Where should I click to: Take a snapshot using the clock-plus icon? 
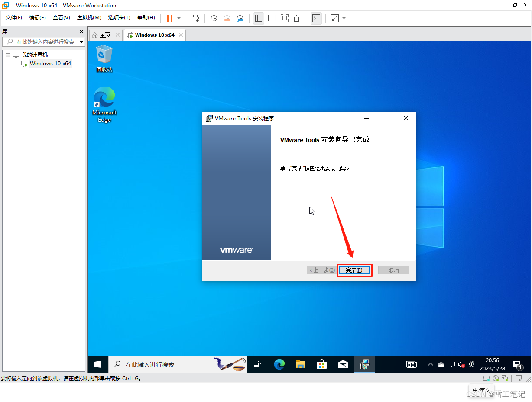pos(214,18)
